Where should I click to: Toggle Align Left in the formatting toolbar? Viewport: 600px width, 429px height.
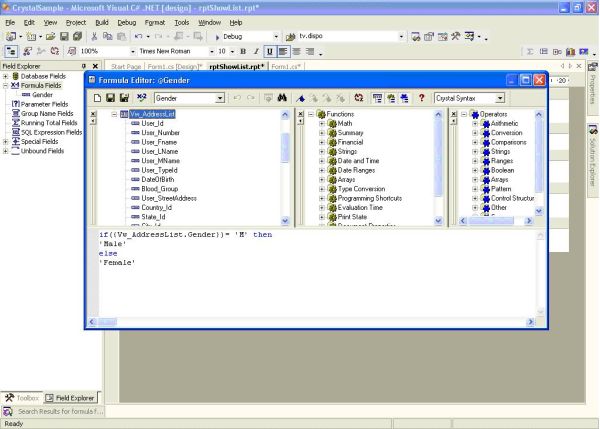coord(283,51)
